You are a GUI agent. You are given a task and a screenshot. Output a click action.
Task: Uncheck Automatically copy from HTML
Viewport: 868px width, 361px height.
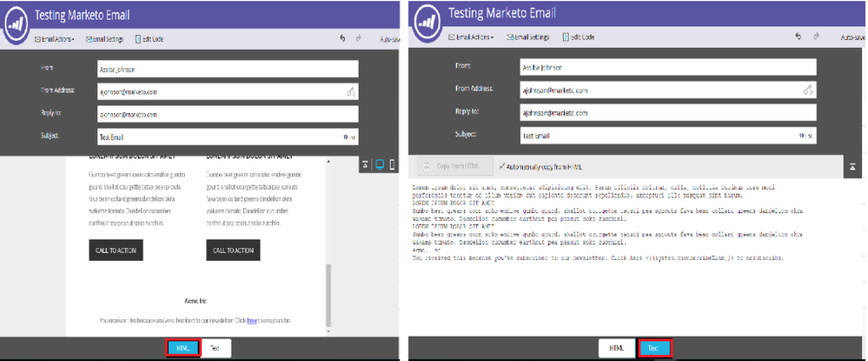coord(501,165)
